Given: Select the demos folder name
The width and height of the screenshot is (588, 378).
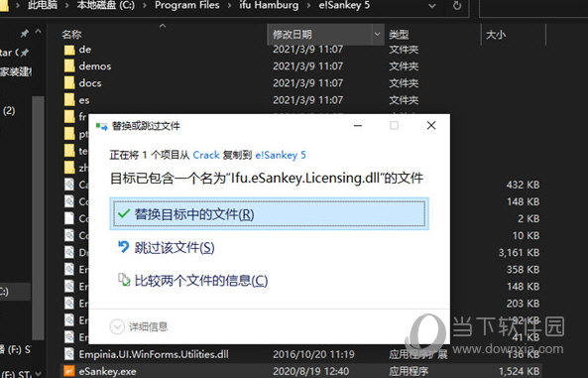Looking at the screenshot, I should 95,66.
